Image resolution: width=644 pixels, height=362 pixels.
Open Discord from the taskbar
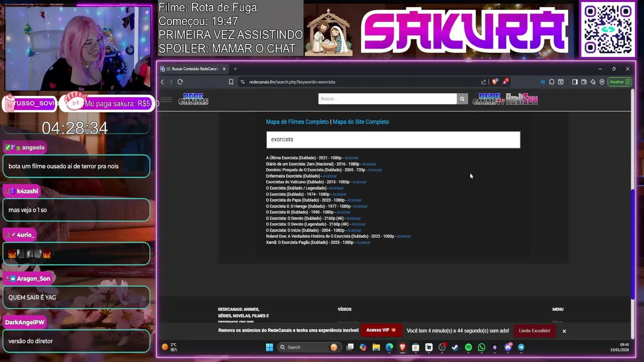click(x=508, y=347)
